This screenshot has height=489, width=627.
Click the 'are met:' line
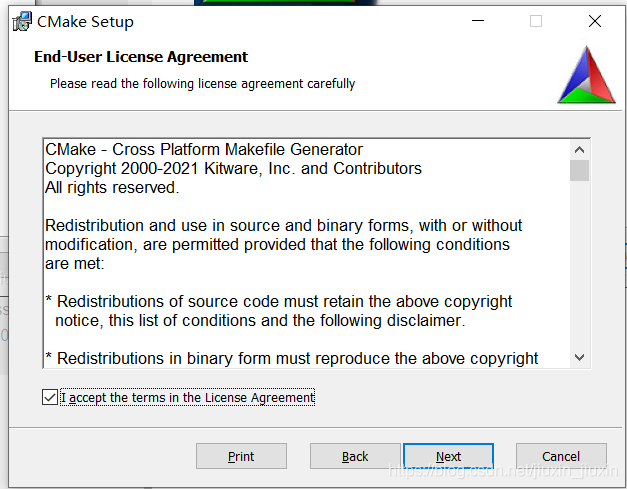tap(74, 263)
